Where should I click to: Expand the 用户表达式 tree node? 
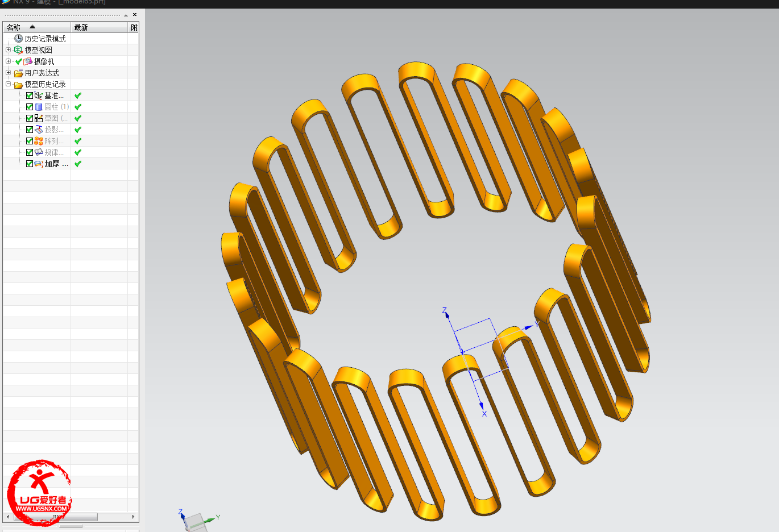pos(8,73)
